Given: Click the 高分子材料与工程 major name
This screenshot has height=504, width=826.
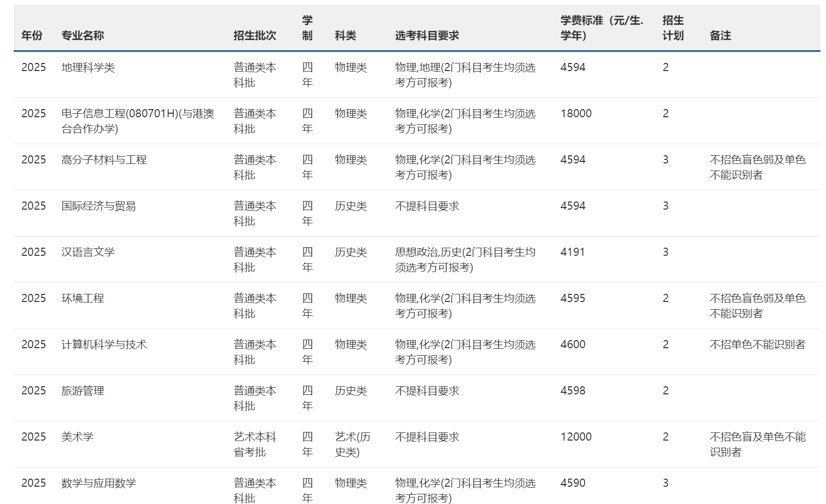Looking at the screenshot, I should (104, 160).
